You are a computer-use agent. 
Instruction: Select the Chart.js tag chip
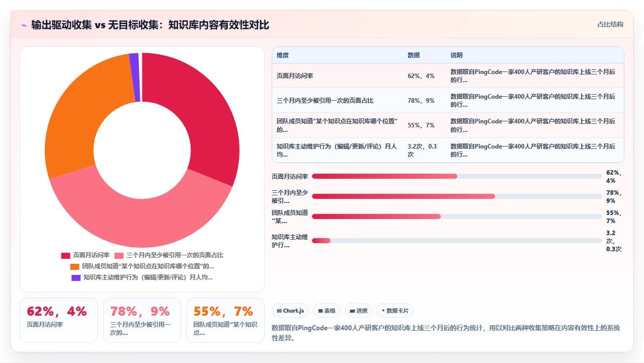[290, 311]
